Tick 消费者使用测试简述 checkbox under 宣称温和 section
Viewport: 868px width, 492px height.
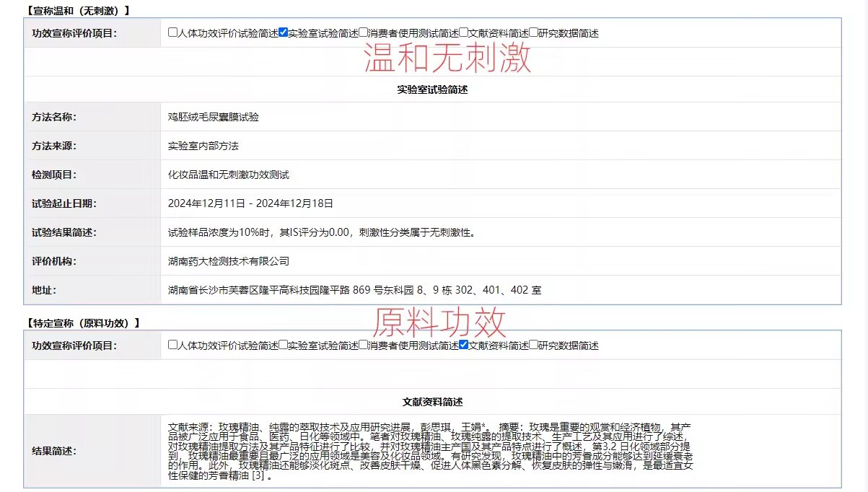(x=363, y=32)
